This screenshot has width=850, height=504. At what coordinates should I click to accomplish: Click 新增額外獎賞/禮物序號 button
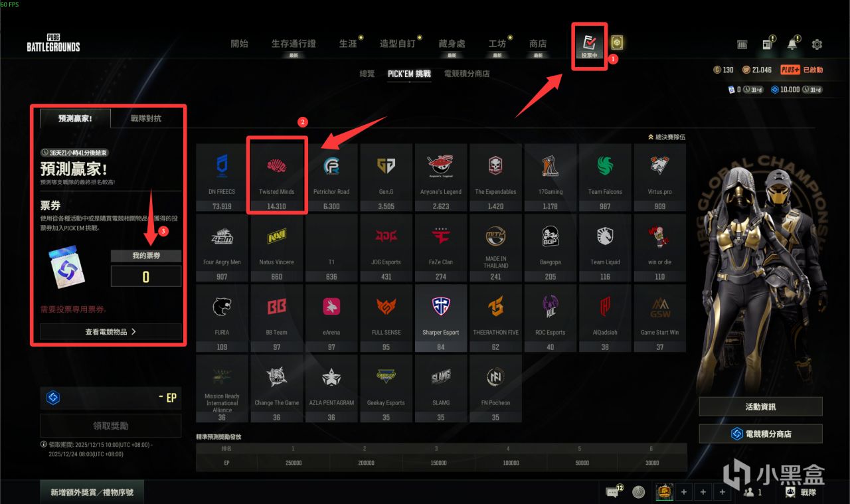tap(92, 492)
